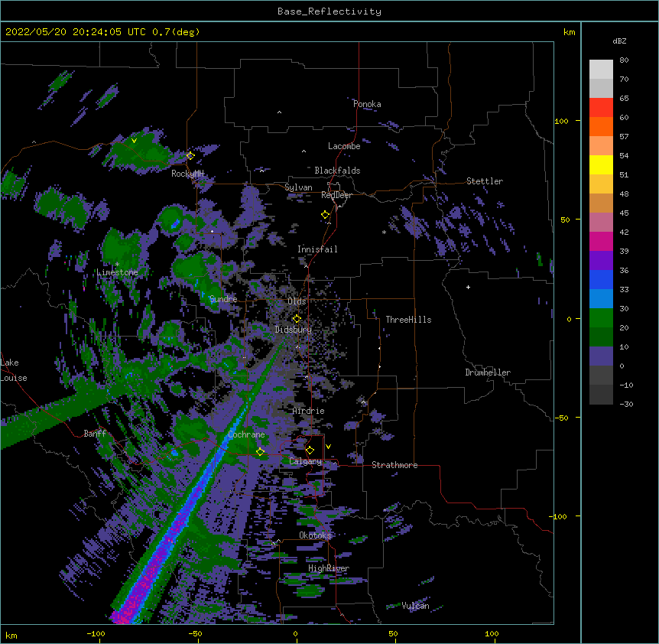Image resolution: width=659 pixels, height=644 pixels.
Task: Click the yellow diamond marker south of RedDeer
Action: pos(325,215)
